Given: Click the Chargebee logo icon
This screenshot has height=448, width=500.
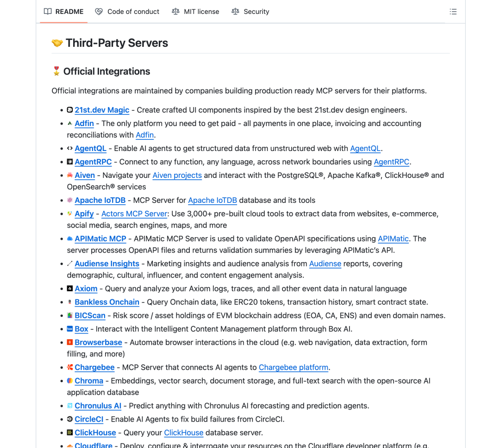Looking at the screenshot, I should 70,367.
